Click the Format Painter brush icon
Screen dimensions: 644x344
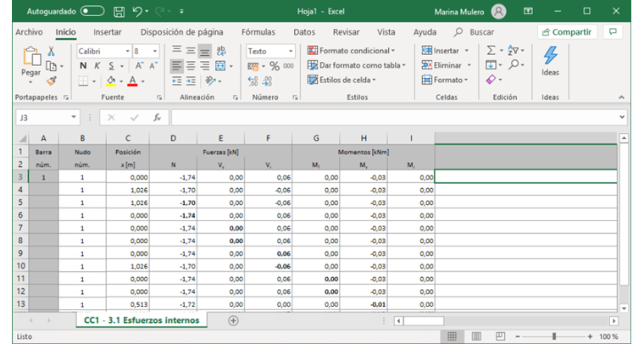pyautogui.click(x=51, y=80)
